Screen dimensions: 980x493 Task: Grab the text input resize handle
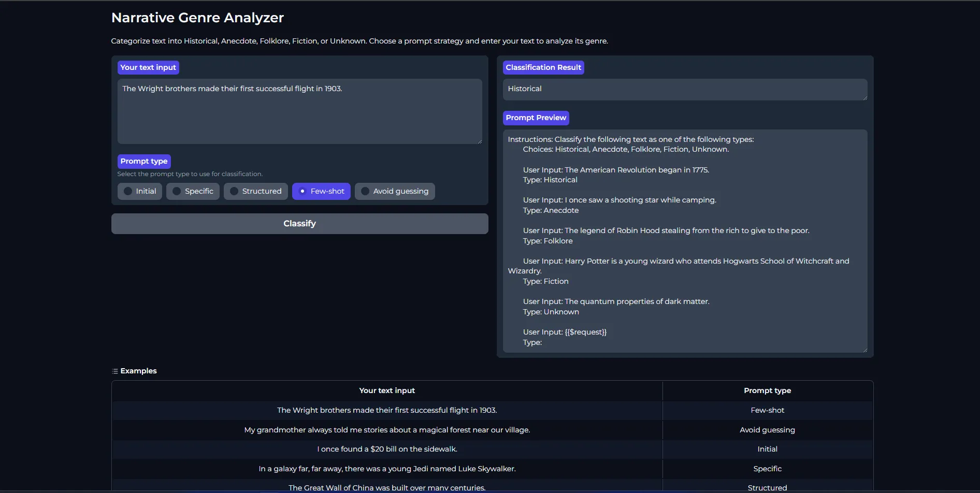click(x=480, y=141)
